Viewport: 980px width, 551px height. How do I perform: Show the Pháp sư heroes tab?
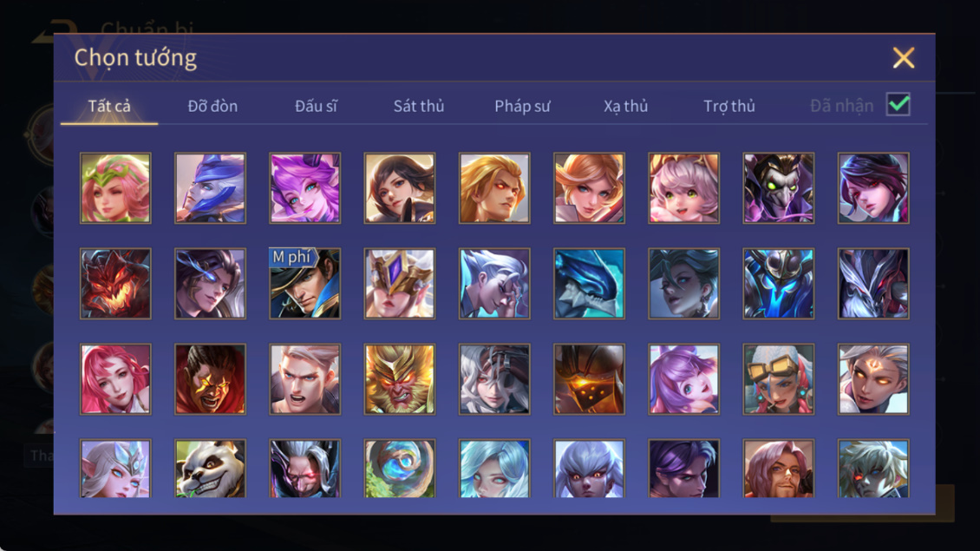tap(522, 106)
